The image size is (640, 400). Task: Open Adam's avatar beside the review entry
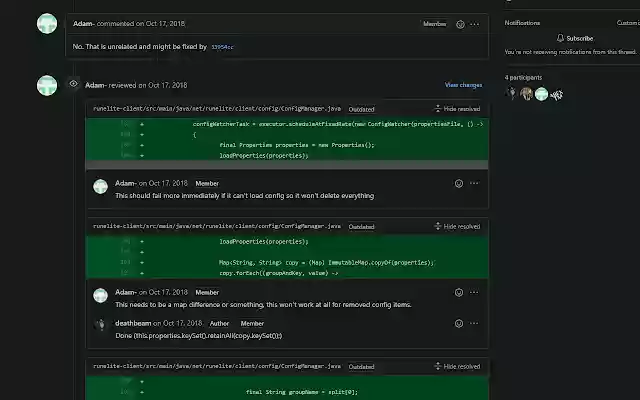tap(47, 86)
